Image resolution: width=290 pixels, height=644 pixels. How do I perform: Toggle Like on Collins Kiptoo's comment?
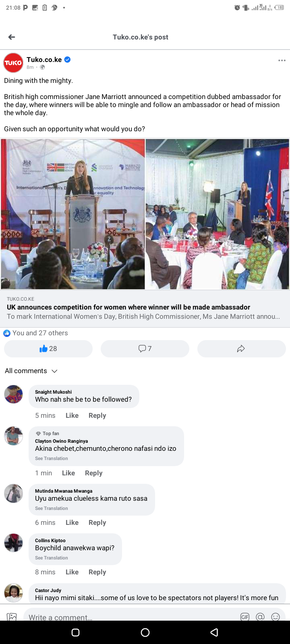[x=72, y=572]
